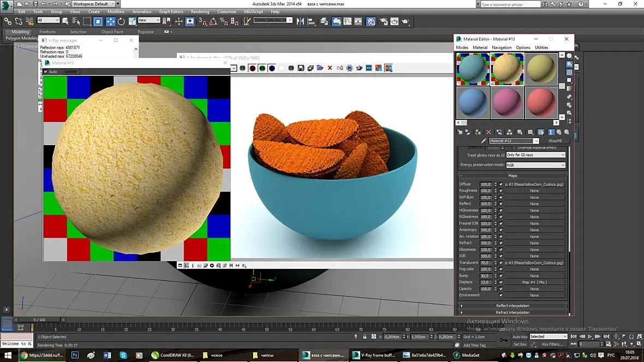Open the Navigation menu in Material Editor
This screenshot has height=362, width=644.
coord(501,47)
